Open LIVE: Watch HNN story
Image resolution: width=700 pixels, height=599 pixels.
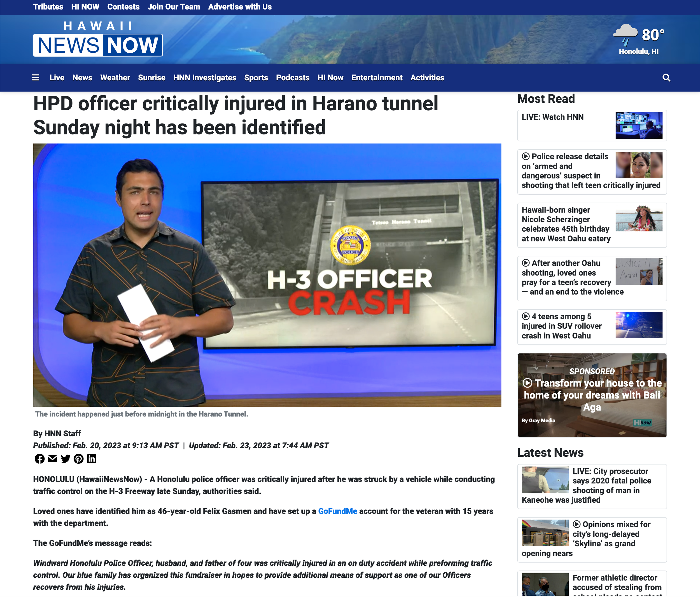pos(552,117)
